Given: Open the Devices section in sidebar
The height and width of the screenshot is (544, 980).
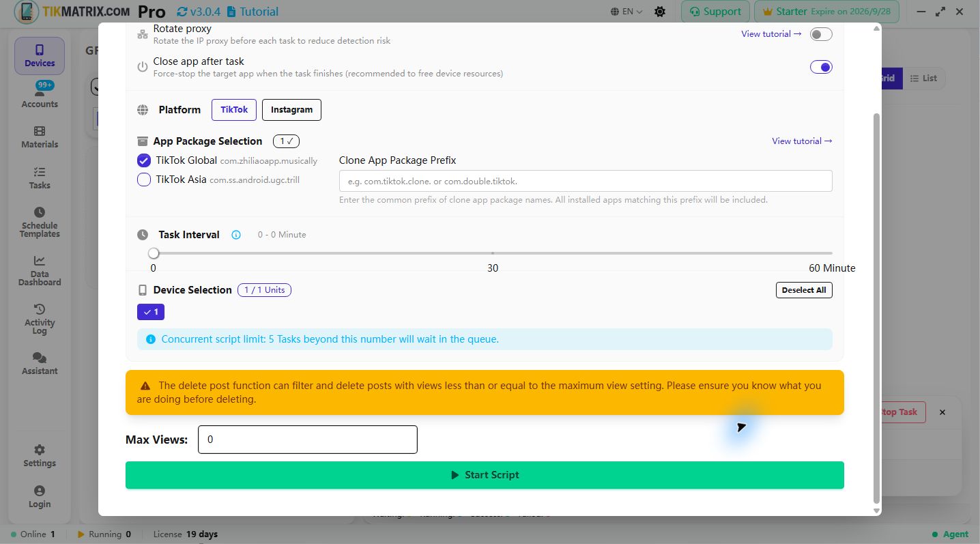Looking at the screenshot, I should coord(40,56).
